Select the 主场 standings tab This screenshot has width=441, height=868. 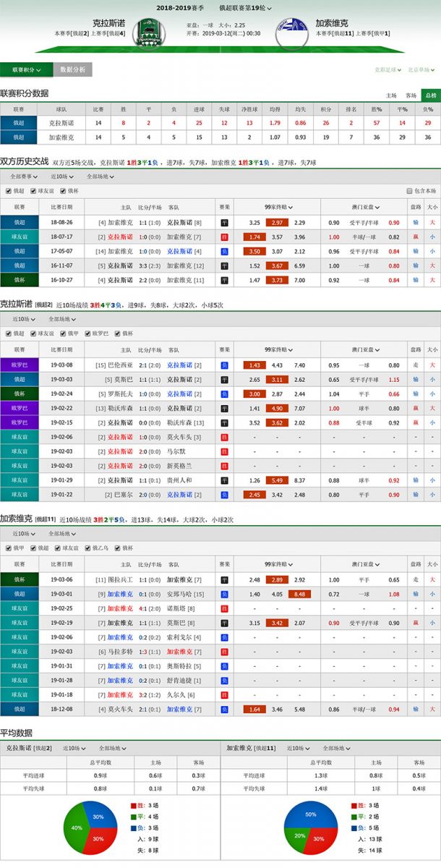pos(391,95)
